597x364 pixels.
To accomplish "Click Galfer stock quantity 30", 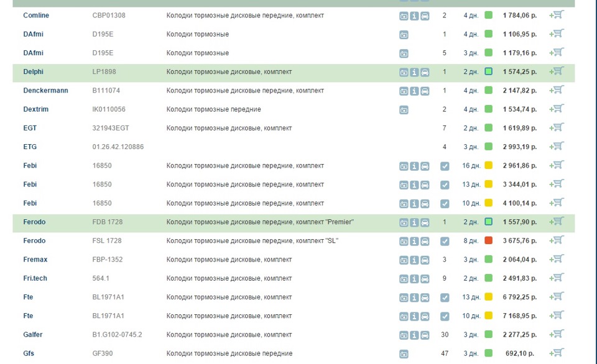I will 445,335.
